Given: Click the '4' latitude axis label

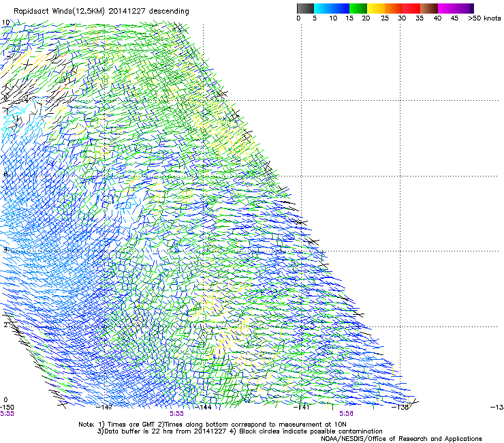Looking at the screenshot, I should coord(5,249).
